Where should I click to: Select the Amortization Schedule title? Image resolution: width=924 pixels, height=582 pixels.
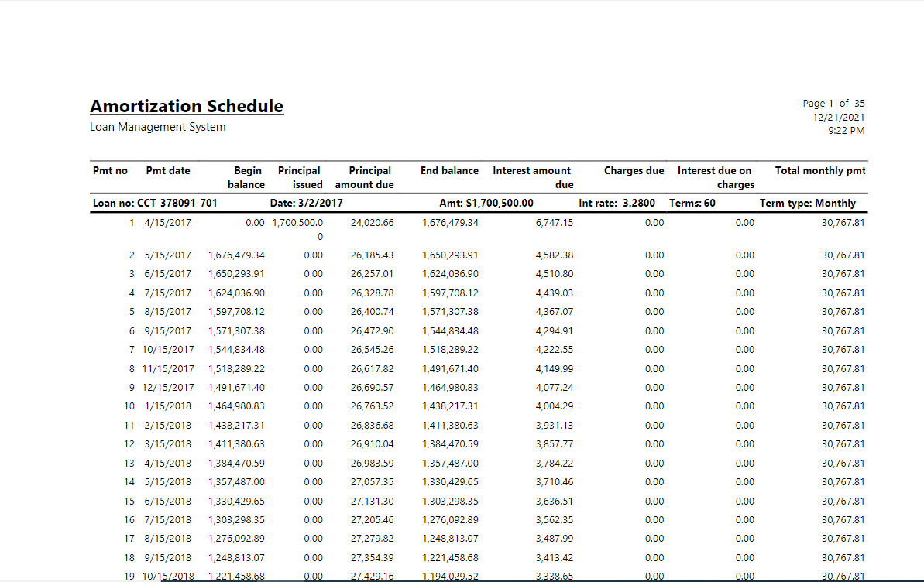(186, 106)
